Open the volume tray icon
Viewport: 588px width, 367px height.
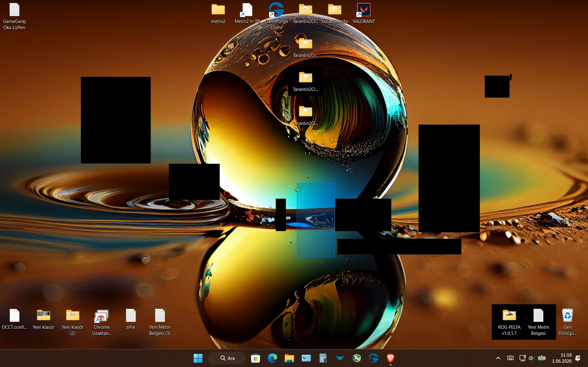click(531, 358)
